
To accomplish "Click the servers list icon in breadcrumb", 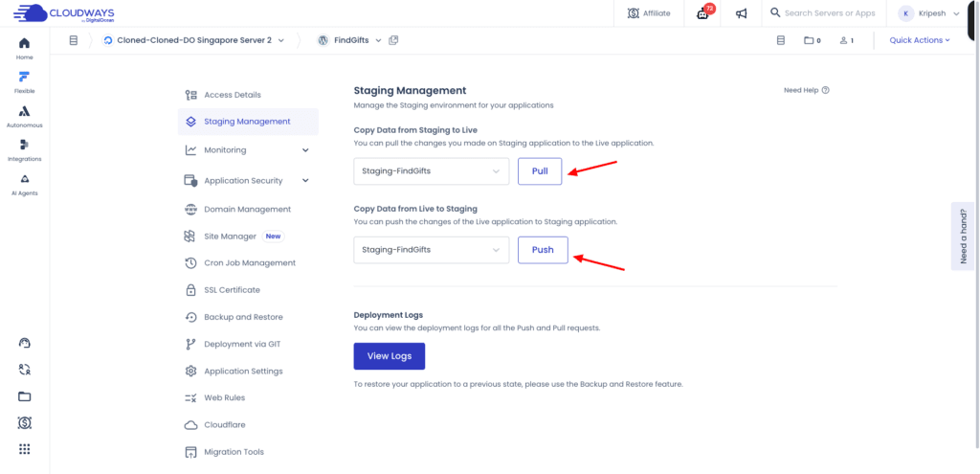I will coord(73,40).
